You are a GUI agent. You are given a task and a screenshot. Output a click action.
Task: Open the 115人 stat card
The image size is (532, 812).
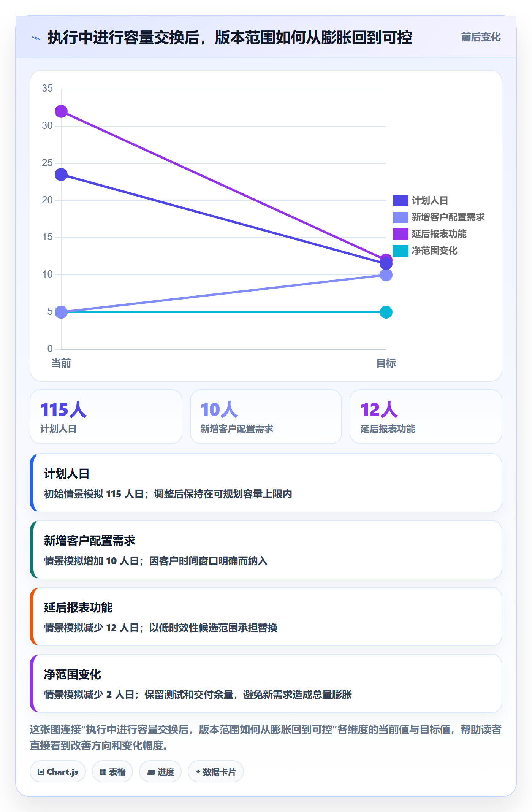106,417
